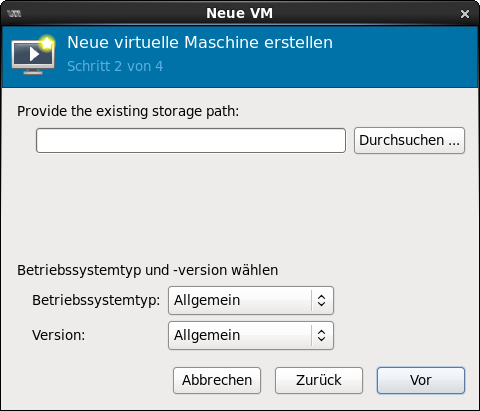Click the up-down arrows of the Version selector
The height and width of the screenshot is (411, 480).
(x=321, y=335)
